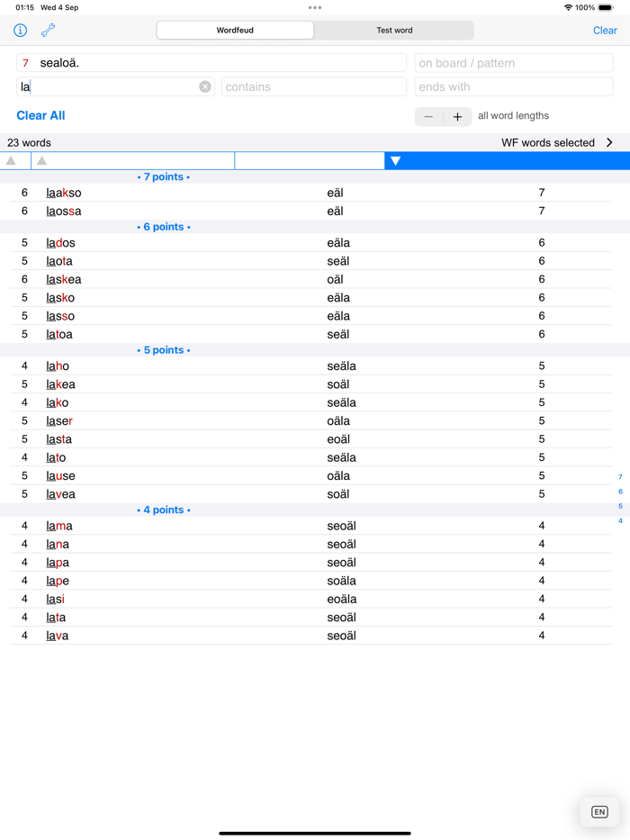Tap the '4 points' section header
This screenshot has height=840, width=630.
[x=164, y=510]
